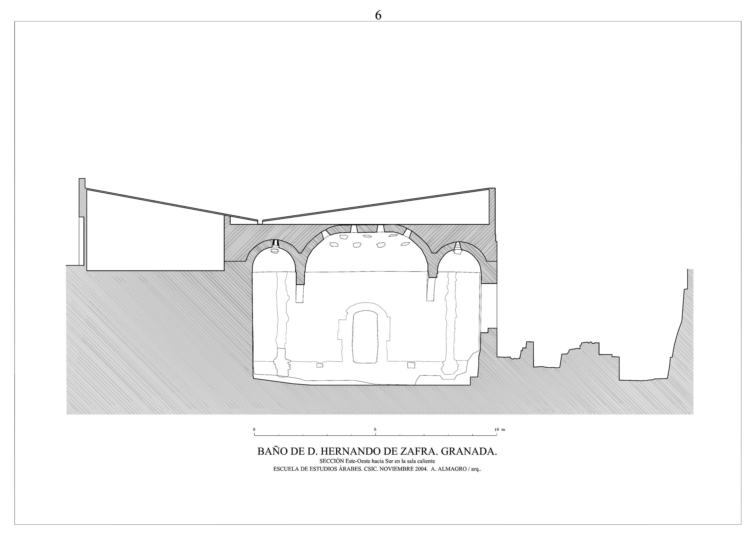This screenshot has width=756, height=535.
Task: Click the scale bar label '0'
Action: 254,430
